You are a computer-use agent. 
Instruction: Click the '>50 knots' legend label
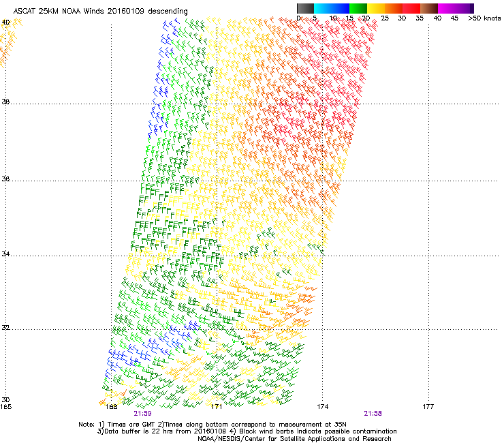[484, 18]
